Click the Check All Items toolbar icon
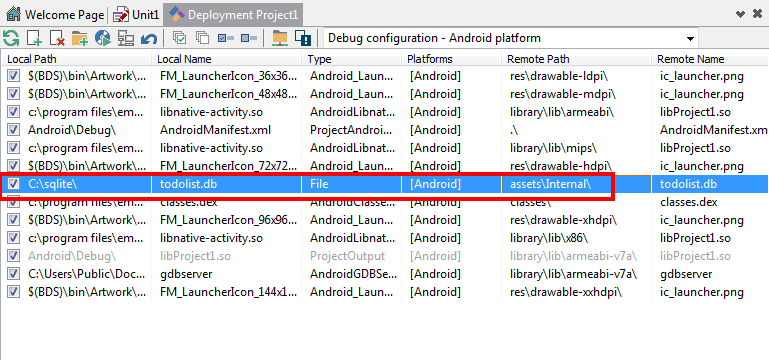The width and height of the screenshot is (769, 360). (180, 38)
